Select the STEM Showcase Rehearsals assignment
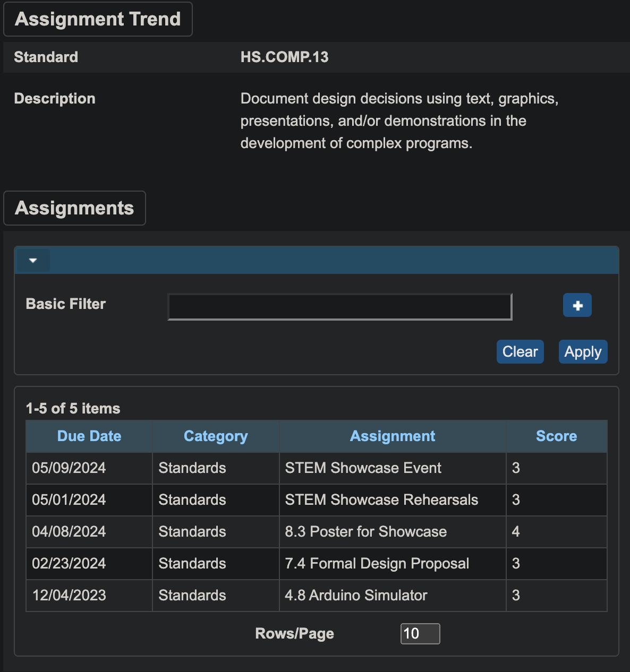The width and height of the screenshot is (630, 672). 381,500
